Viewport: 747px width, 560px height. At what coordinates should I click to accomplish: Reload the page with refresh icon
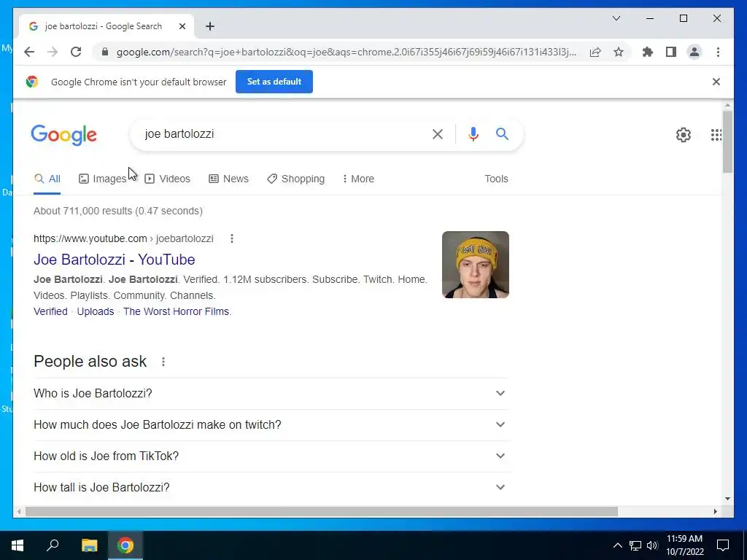click(76, 52)
